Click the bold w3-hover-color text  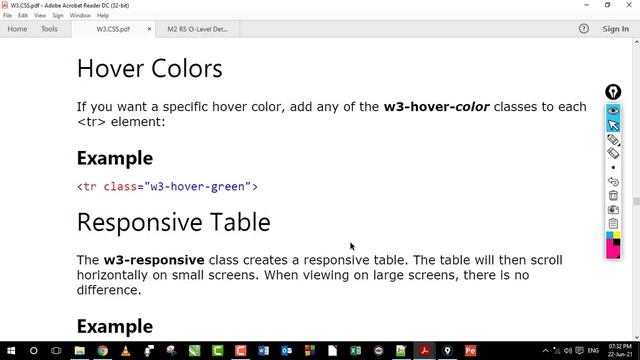pyautogui.click(x=436, y=107)
